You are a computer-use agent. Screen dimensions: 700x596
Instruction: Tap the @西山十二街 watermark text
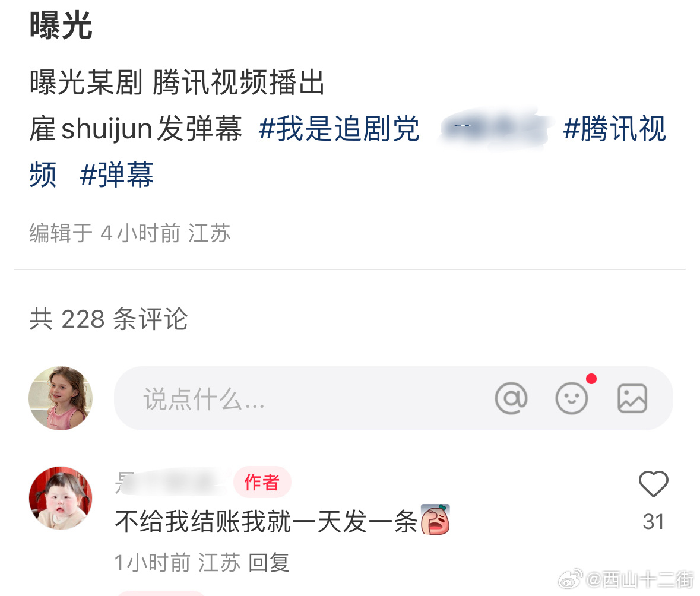click(x=639, y=579)
